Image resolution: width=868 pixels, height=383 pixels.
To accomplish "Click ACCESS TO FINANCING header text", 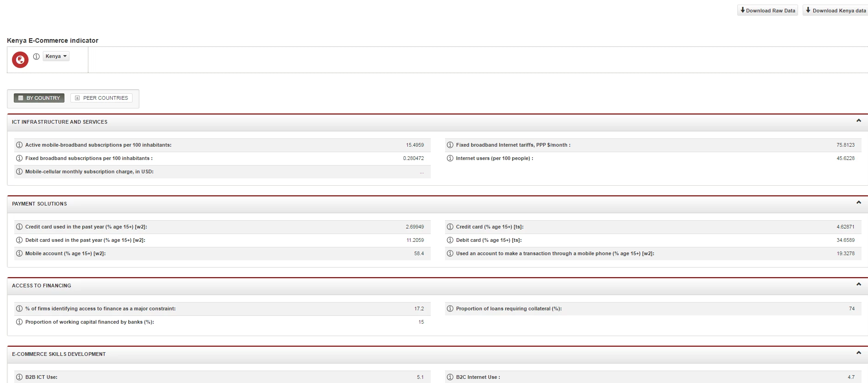I will point(41,286).
